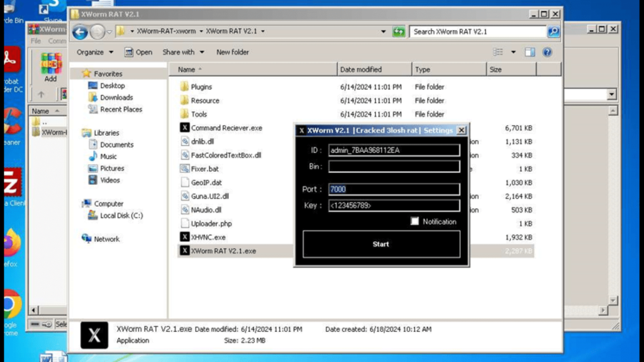Sort by the Name column header

pos(253,69)
